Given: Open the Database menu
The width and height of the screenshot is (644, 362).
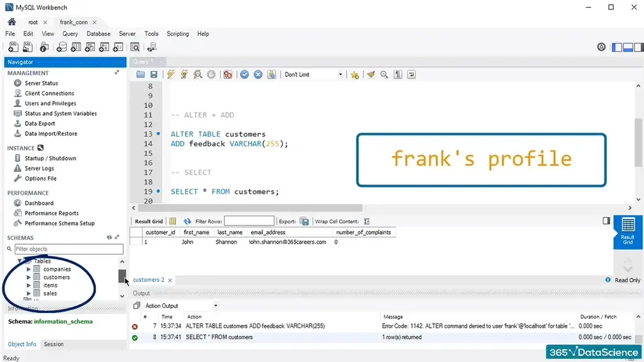Looking at the screenshot, I should (x=98, y=34).
